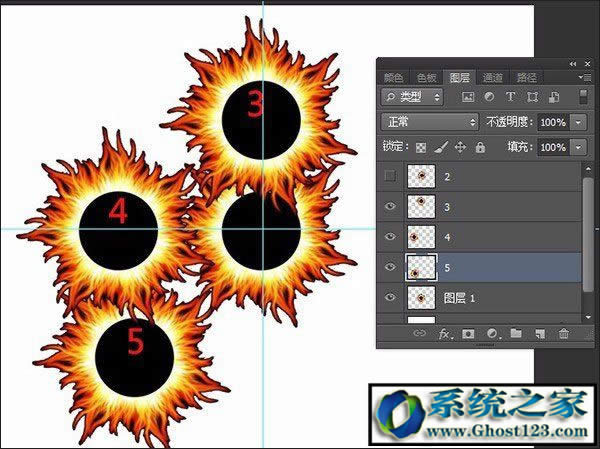Filter layers by shape icon
The image size is (600, 449).
pos(532,97)
